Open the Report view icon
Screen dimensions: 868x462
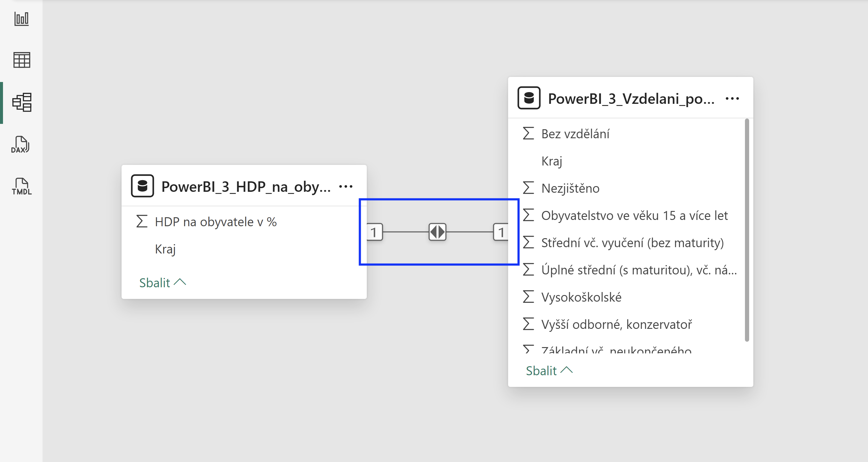coord(22,19)
